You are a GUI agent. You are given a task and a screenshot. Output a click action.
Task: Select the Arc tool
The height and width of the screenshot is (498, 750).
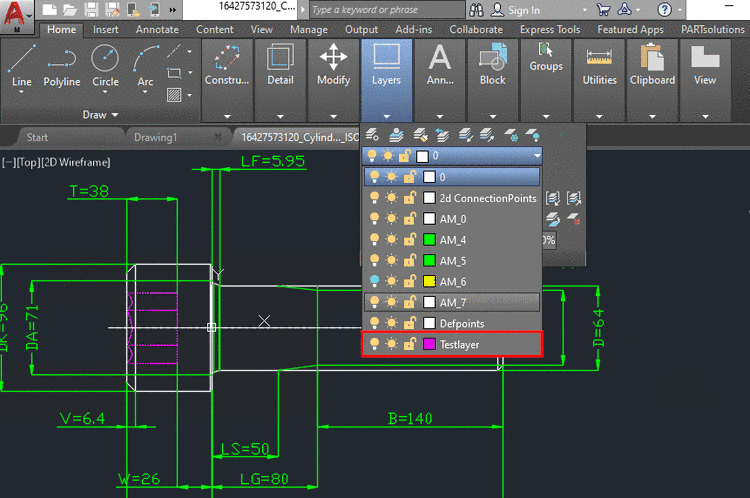click(146, 66)
